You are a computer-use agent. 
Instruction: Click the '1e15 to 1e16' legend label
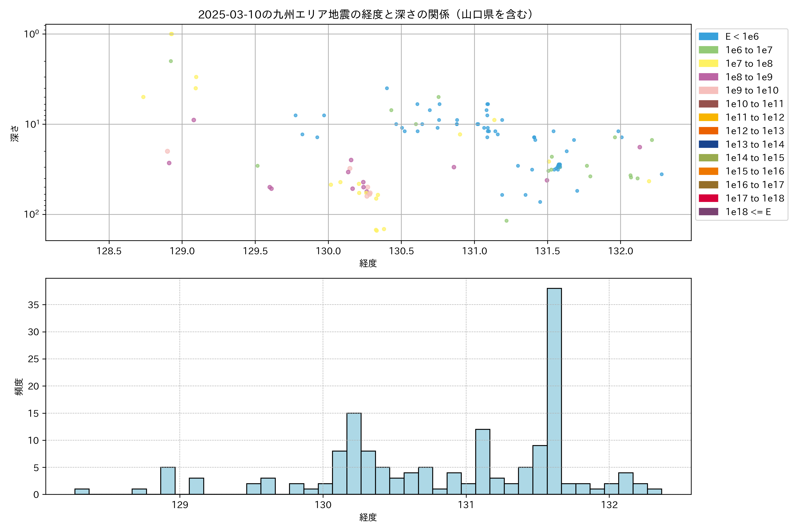click(x=755, y=171)
